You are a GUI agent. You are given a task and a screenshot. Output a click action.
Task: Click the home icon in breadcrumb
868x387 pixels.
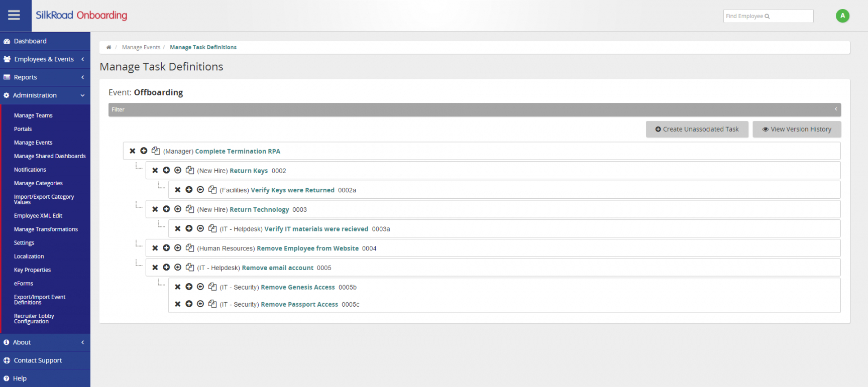pyautogui.click(x=108, y=48)
